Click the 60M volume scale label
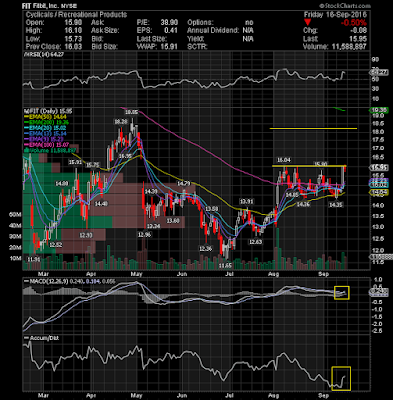Image resolution: width=393 pixels, height=400 pixels. pos(15,215)
